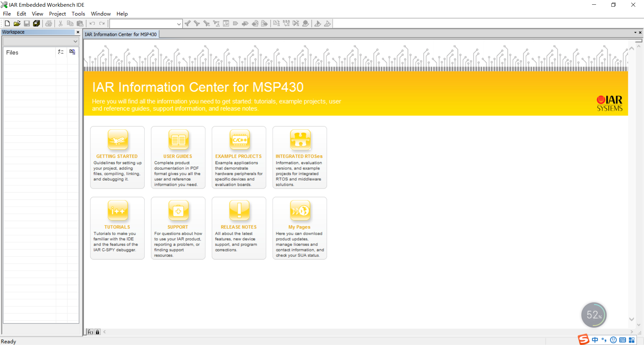Click the Compile toolbar icon
The height and width of the screenshot is (345, 644).
[276, 23]
